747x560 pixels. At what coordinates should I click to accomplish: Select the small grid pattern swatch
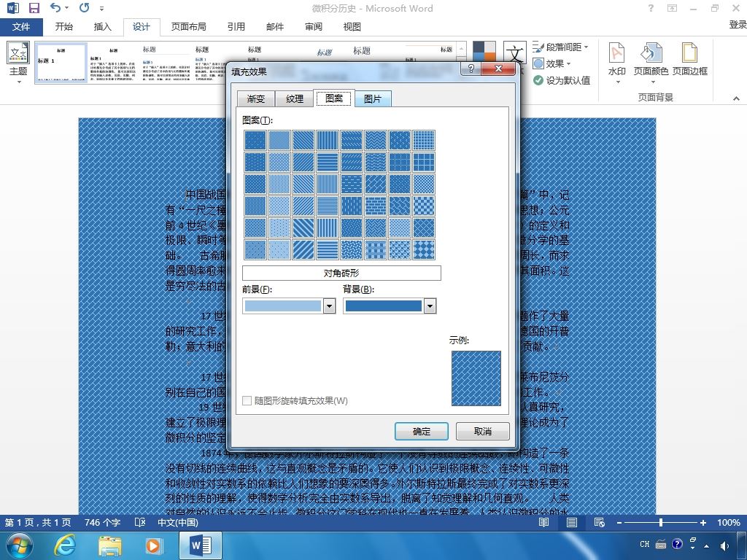pos(424,140)
